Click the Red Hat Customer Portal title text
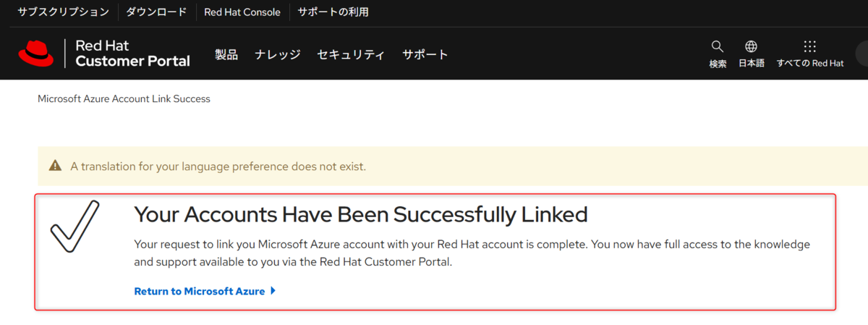The height and width of the screenshot is (325, 868). [132, 54]
